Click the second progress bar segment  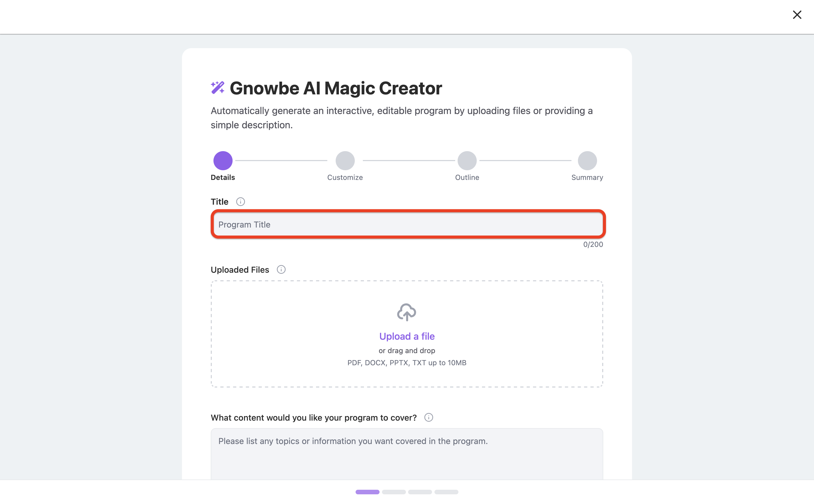394,492
